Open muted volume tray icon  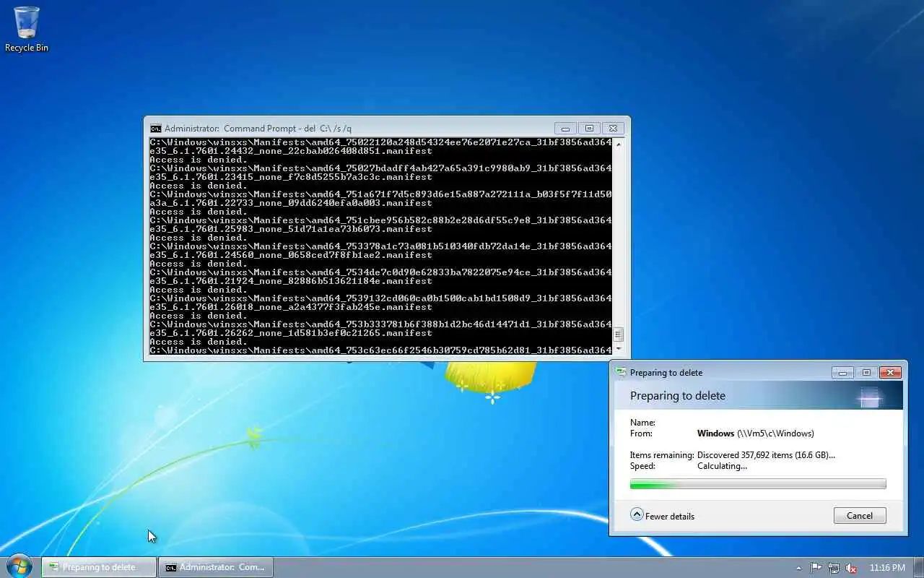851,568
